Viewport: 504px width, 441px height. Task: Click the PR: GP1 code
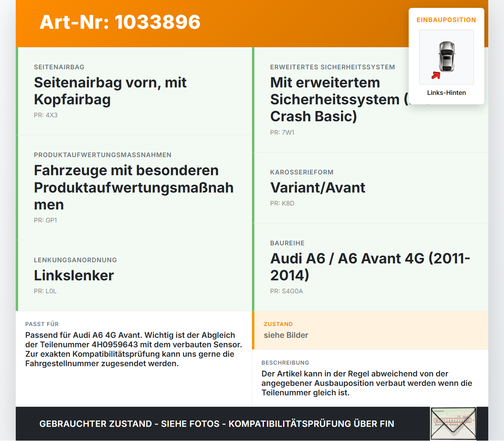45,220
